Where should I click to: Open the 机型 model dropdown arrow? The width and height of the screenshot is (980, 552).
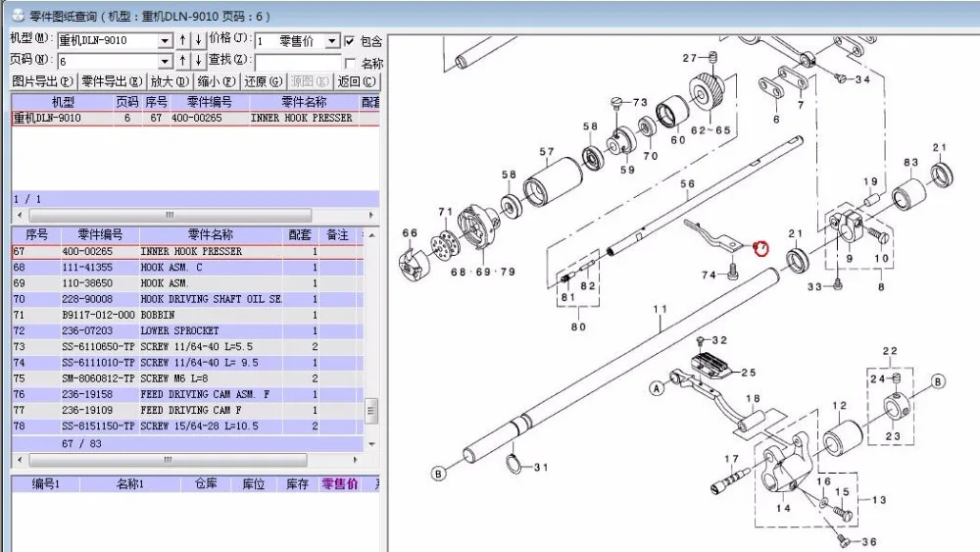point(165,40)
